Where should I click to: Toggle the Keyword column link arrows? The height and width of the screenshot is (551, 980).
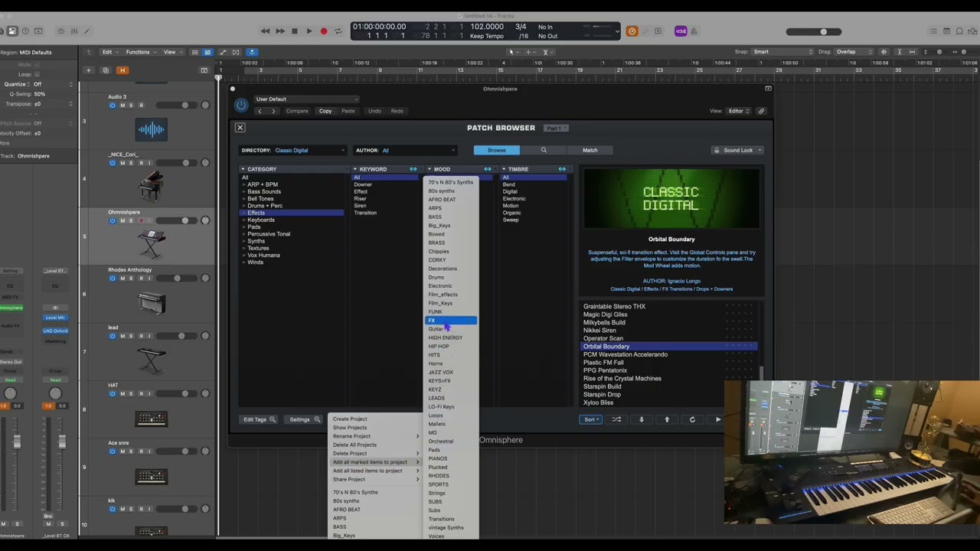(x=413, y=169)
